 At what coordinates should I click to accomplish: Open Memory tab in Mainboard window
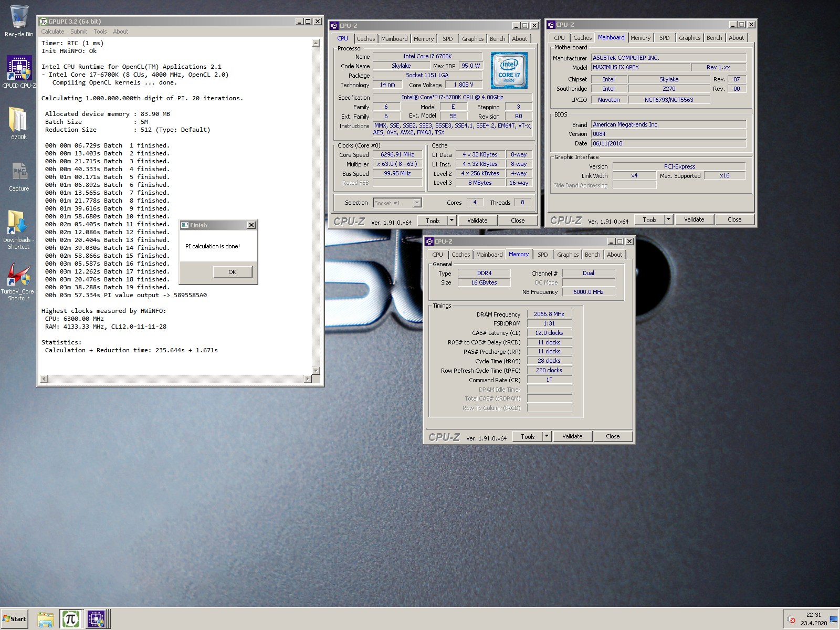pos(640,38)
